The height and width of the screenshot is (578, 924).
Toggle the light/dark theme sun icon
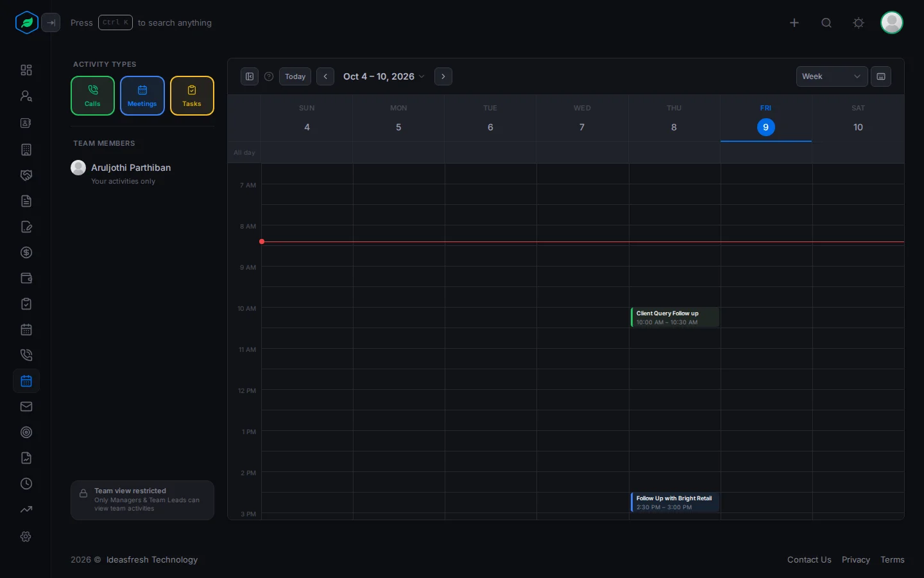pyautogui.click(x=859, y=23)
